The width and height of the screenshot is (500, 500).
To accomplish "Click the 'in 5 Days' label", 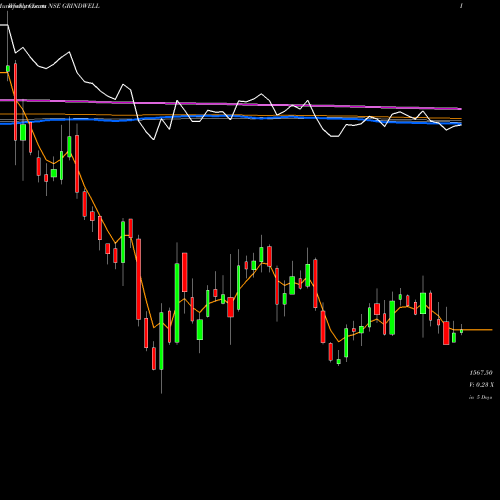I will point(481,397).
